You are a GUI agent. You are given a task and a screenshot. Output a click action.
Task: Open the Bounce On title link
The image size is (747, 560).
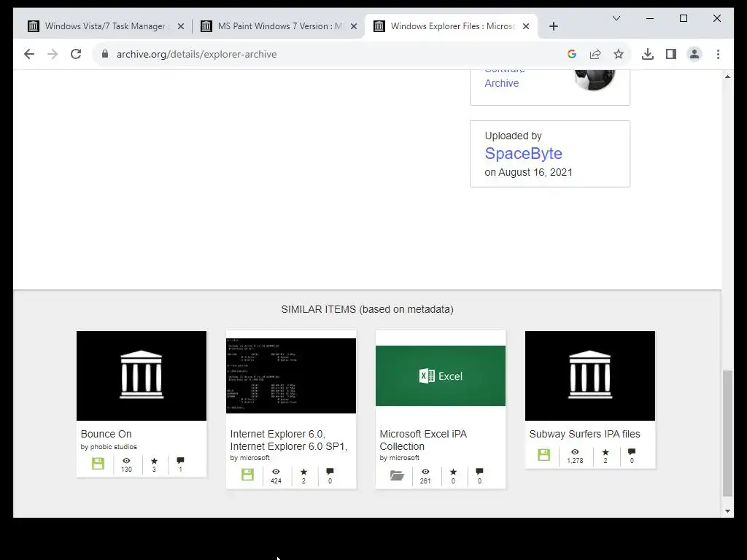coord(107,434)
